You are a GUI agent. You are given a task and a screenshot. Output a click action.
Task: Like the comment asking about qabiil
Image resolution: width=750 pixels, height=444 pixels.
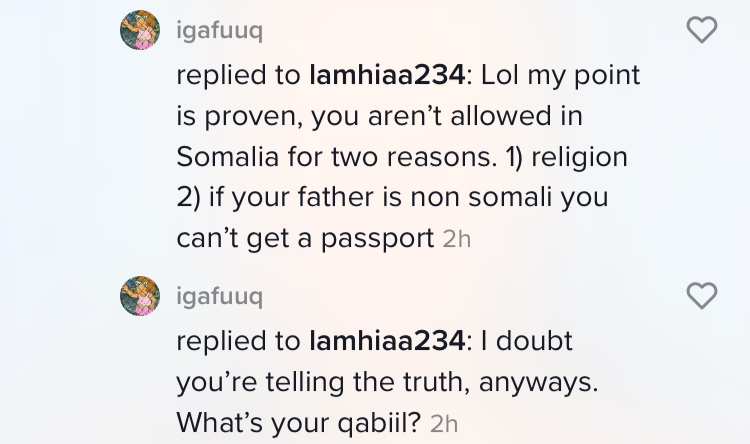[x=703, y=295]
